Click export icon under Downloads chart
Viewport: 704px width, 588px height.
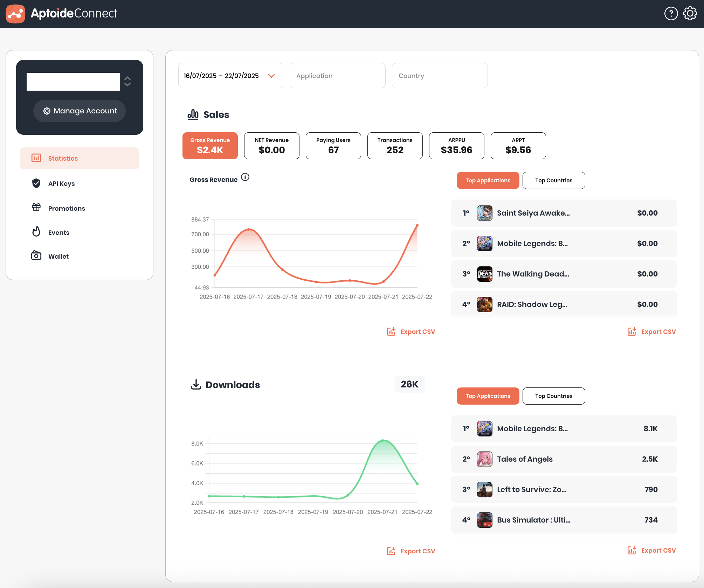pos(391,551)
